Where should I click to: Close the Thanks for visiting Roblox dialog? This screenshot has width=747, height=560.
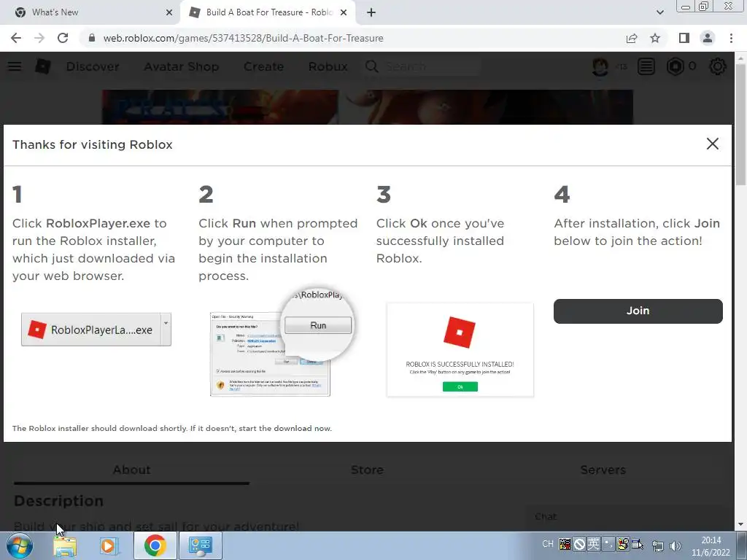point(712,144)
